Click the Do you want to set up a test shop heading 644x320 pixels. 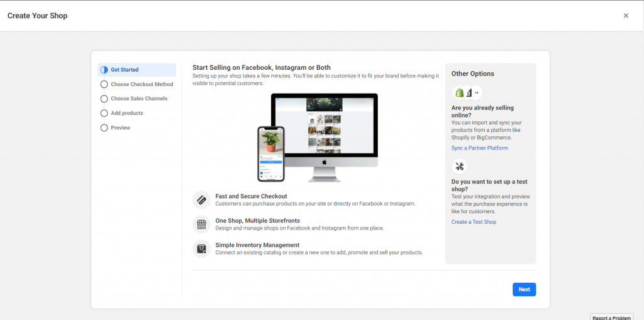tap(489, 185)
